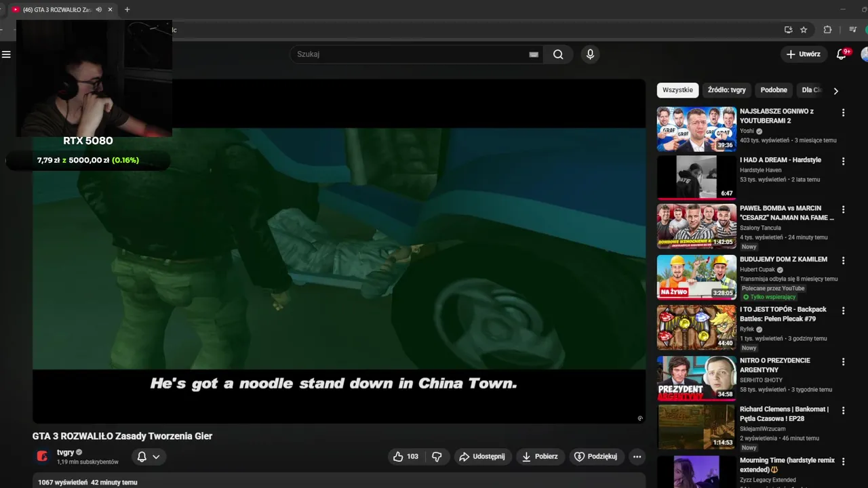868x488 pixels.
Task: Click the video player area
Action: tap(339, 251)
